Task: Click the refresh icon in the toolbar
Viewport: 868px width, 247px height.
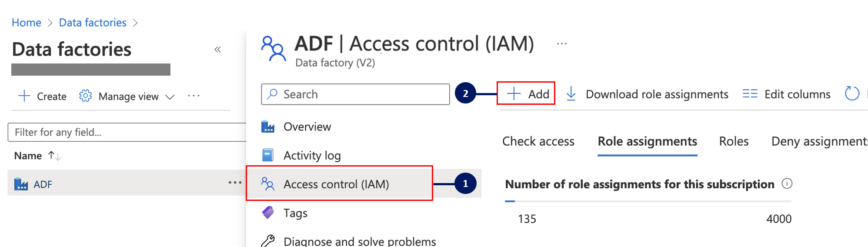Action: [x=851, y=93]
